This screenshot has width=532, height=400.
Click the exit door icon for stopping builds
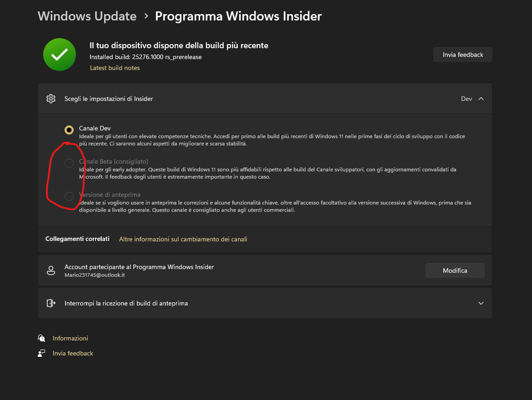(51, 303)
